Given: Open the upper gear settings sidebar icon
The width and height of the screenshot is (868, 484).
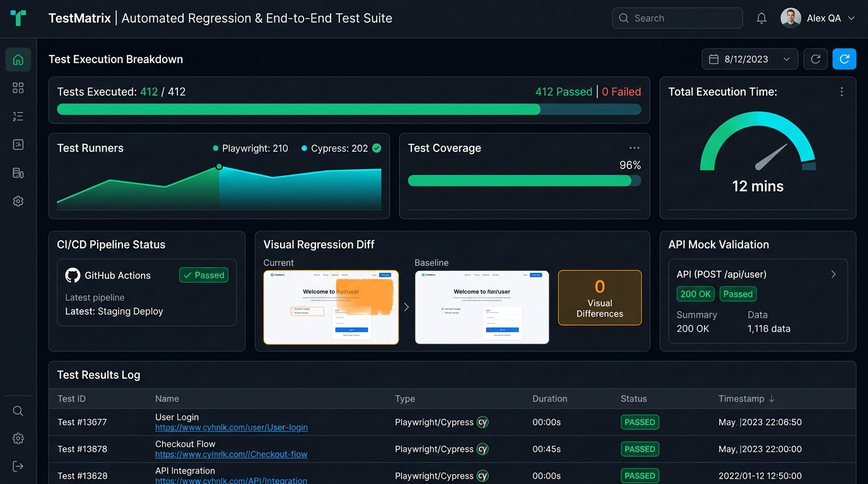Looking at the screenshot, I should (18, 201).
